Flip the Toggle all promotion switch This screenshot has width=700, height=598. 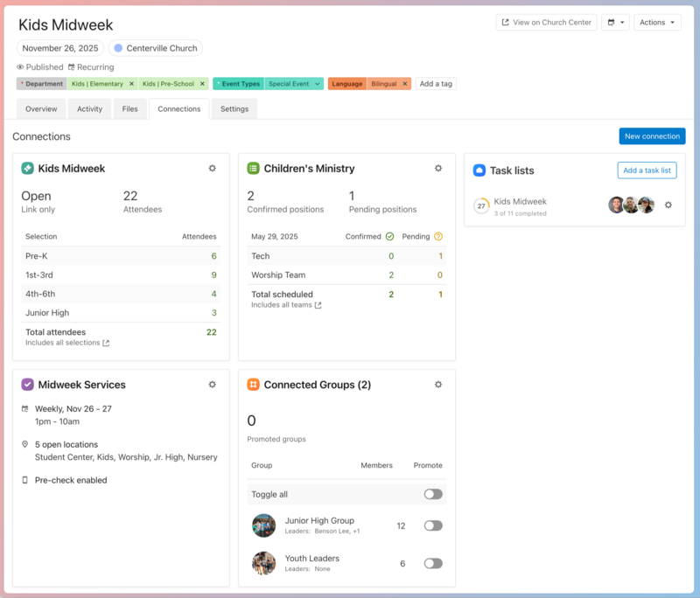click(431, 494)
